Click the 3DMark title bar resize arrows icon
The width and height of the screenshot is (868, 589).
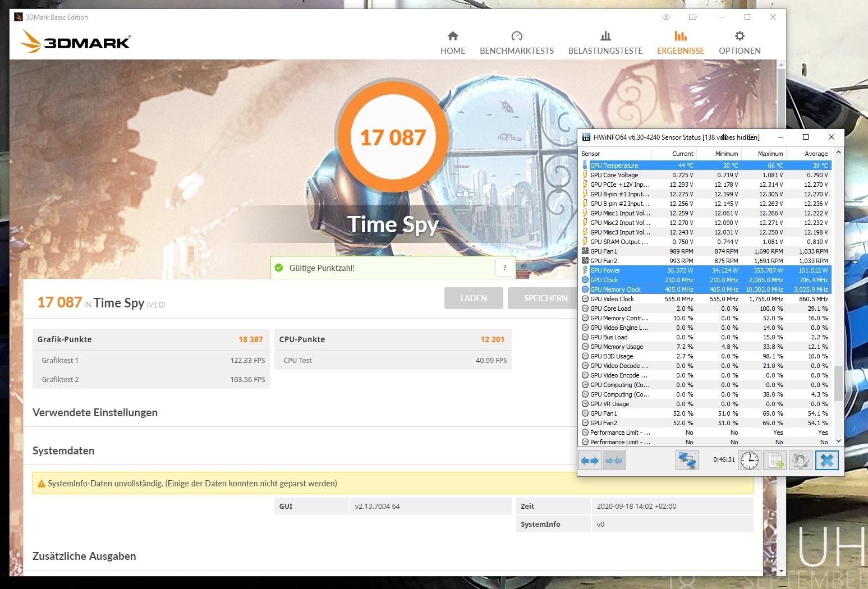665,17
